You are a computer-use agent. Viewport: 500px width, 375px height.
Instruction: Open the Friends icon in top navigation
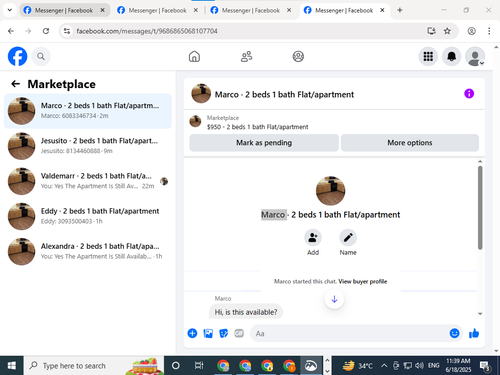[246, 56]
